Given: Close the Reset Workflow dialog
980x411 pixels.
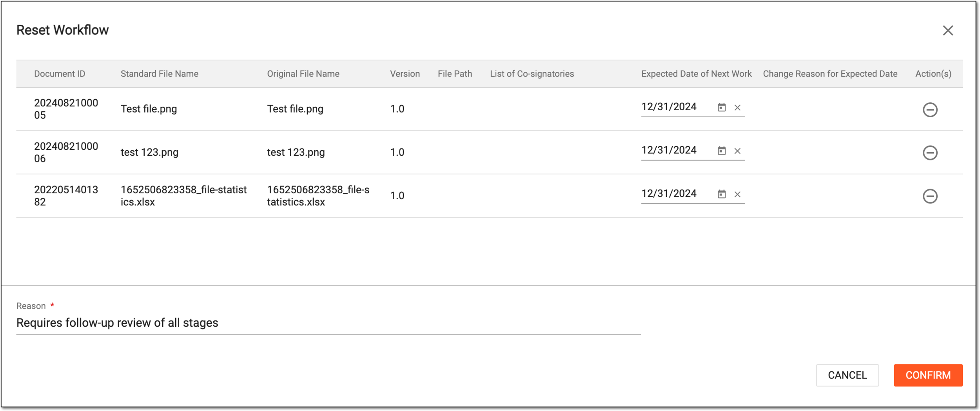Looking at the screenshot, I should 947,30.
